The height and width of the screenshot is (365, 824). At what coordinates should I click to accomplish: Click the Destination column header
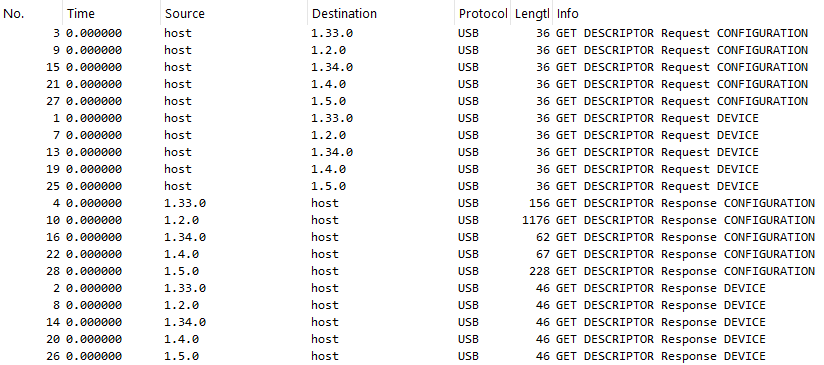click(381, 14)
